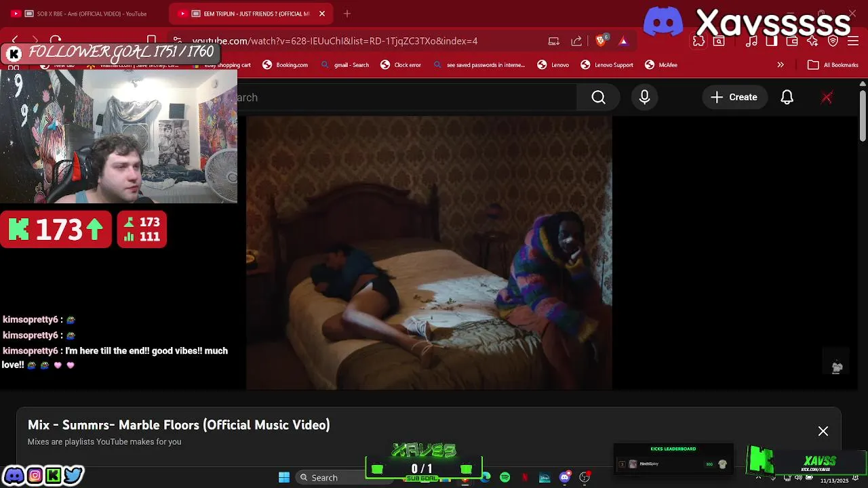Open the Lenovo bookmark

(x=553, y=65)
